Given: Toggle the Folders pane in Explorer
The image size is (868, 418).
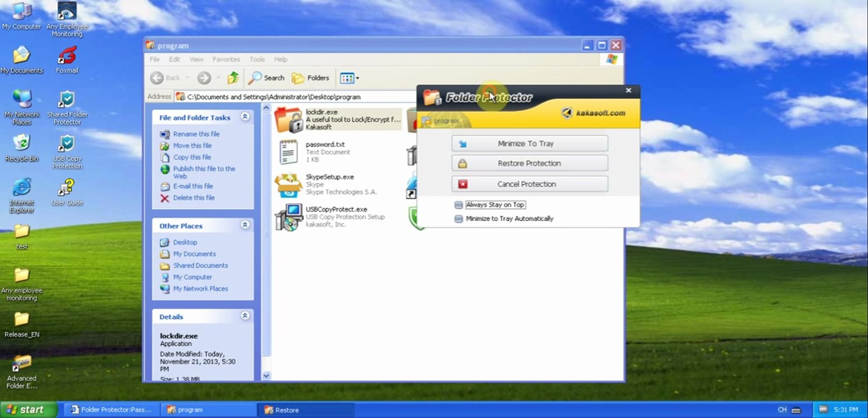Looking at the screenshot, I should click(x=311, y=78).
